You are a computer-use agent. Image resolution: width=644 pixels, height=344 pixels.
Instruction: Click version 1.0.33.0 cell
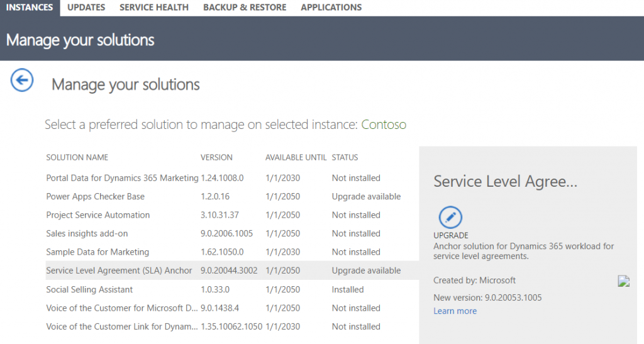click(x=215, y=289)
